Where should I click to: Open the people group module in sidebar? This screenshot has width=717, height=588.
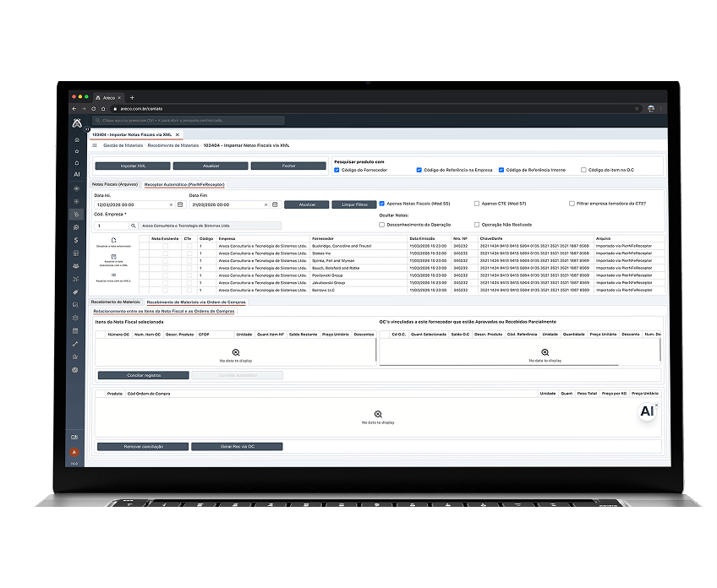pos(76,266)
